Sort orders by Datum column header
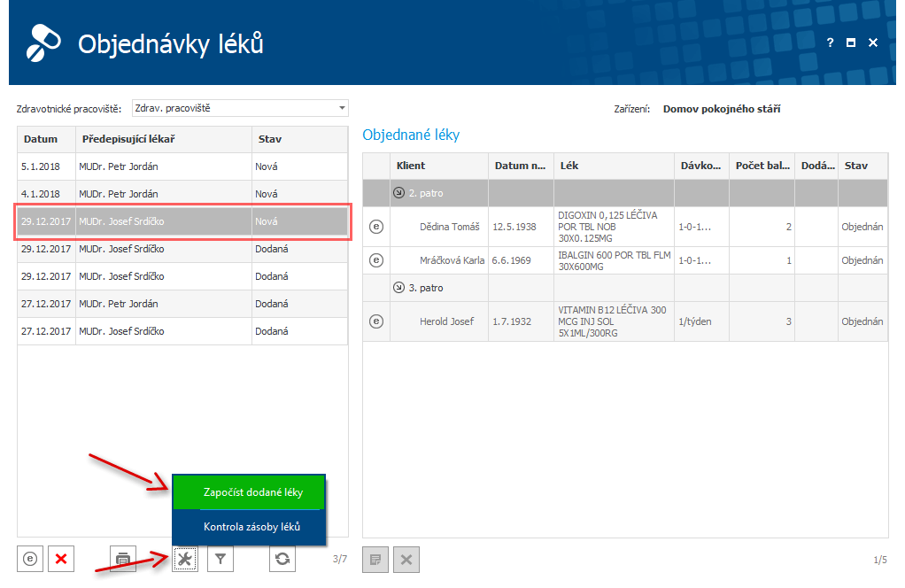Image resolution: width=905 pixels, height=588 pixels. [x=47, y=139]
